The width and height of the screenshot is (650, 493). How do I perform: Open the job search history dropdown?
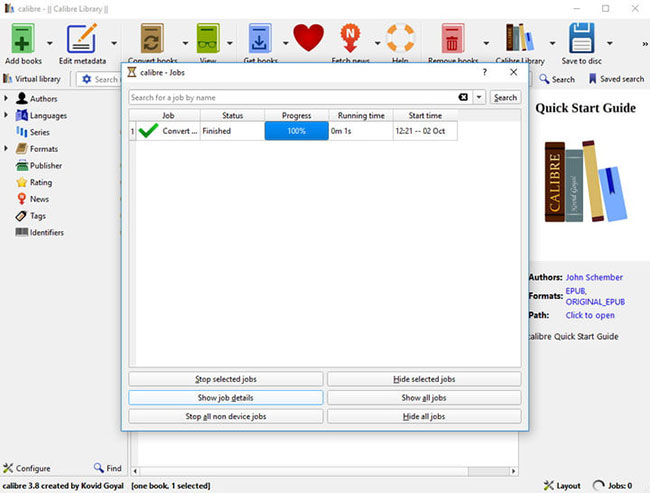coord(479,97)
